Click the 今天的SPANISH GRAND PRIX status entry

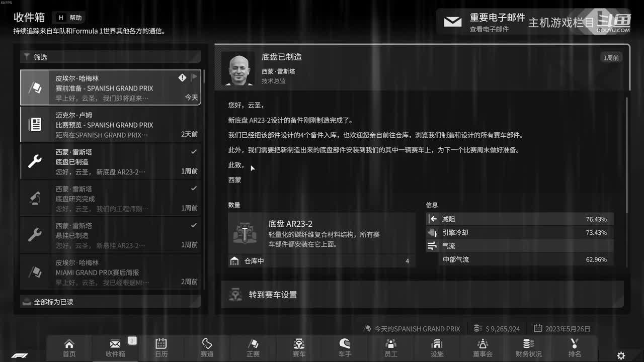point(412,329)
